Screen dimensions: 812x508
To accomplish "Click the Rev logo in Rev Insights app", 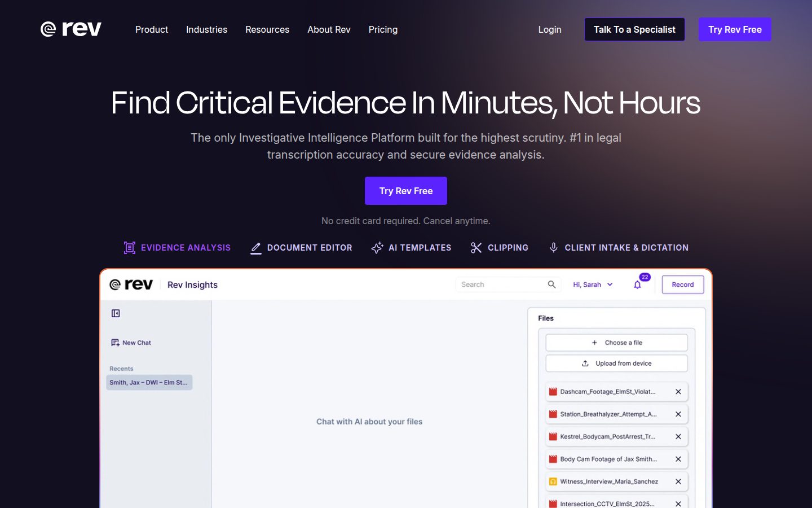I will tap(131, 284).
